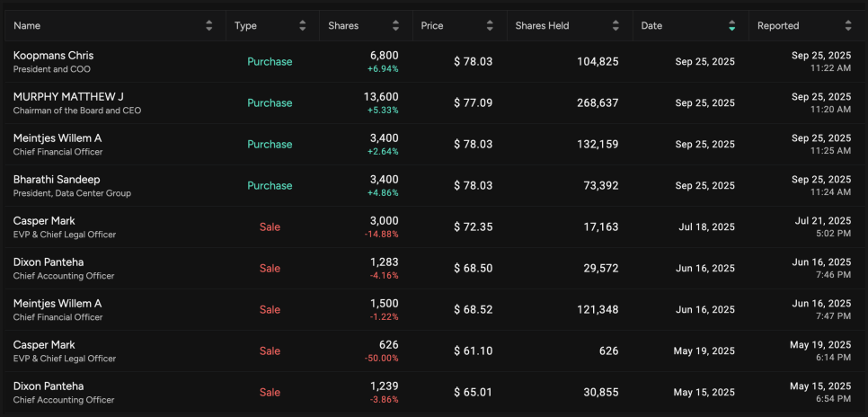Screen dimensions: 868x417
Task: Click the Purchase label in Koopmans Chris's row
Action: click(x=270, y=62)
